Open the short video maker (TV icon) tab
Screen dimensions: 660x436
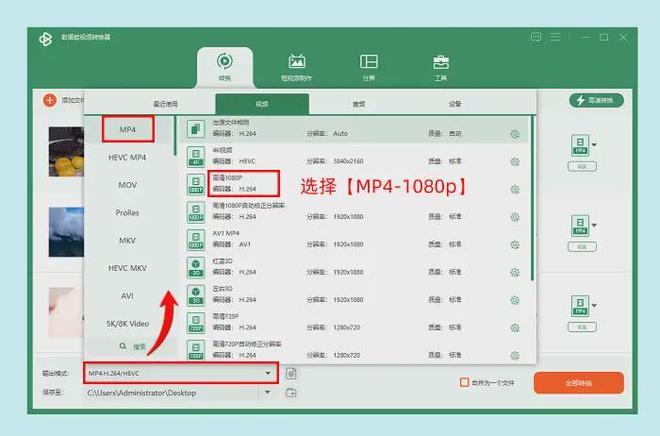296,67
